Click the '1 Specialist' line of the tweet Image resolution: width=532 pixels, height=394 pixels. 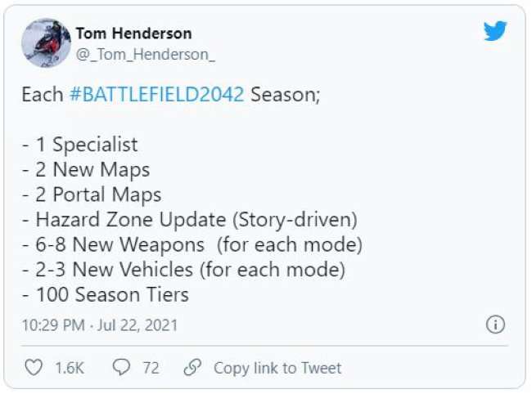(x=80, y=145)
